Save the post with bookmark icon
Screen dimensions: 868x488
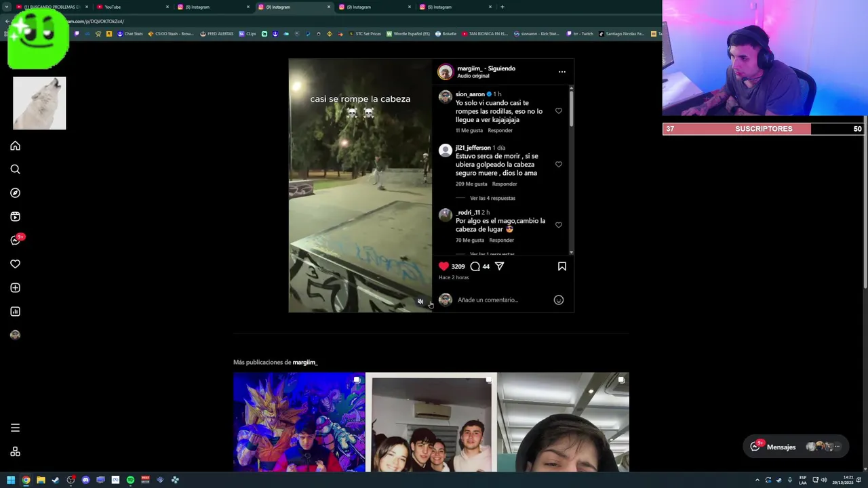(561, 266)
